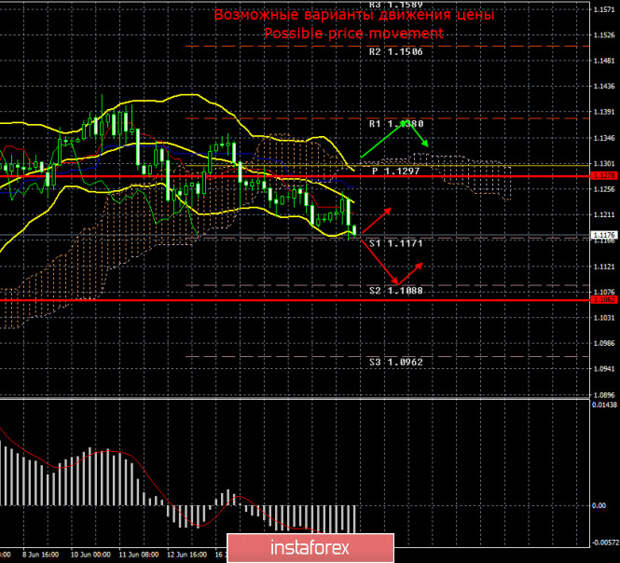The width and height of the screenshot is (620, 563).
Task: Click the lower red price tag near 1.1076
Action: click(604, 300)
